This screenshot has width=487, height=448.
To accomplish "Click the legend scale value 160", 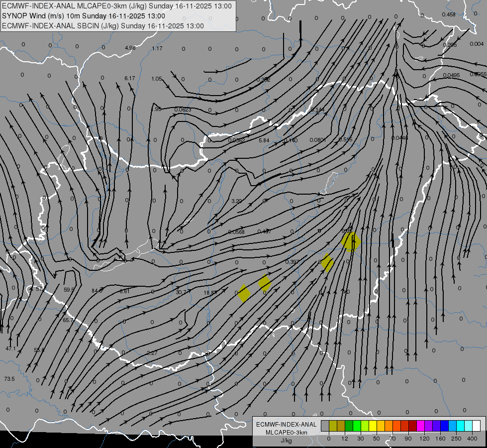I will coord(440,439).
